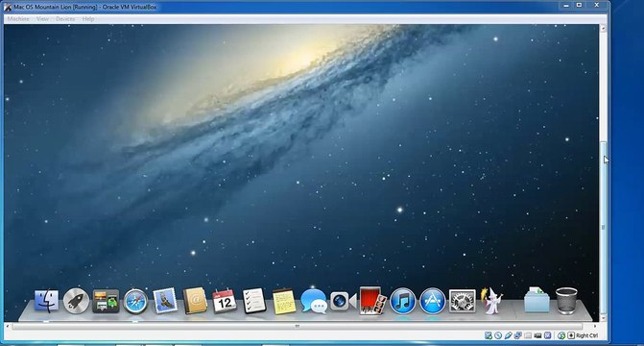The image size is (644, 346).
Task: Open System Preferences gear icon
Action: (462, 301)
